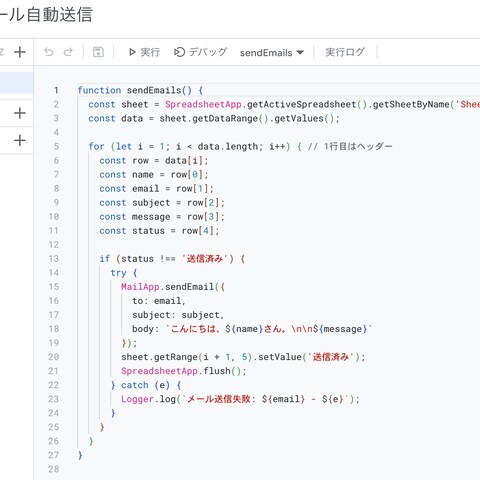Select the highlighted file entry in sidebar

(x=16, y=82)
